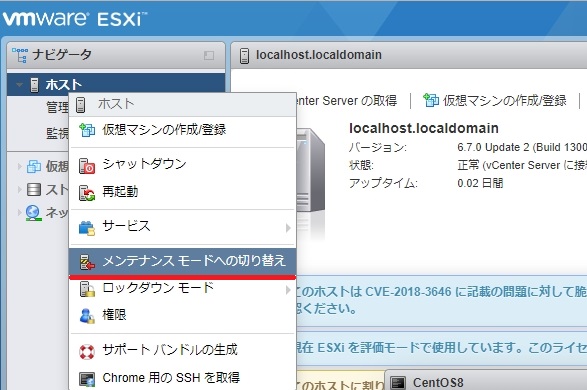Click the ホスト server icon in navigator
Image resolution: width=587 pixels, height=390 pixels.
tap(34, 85)
